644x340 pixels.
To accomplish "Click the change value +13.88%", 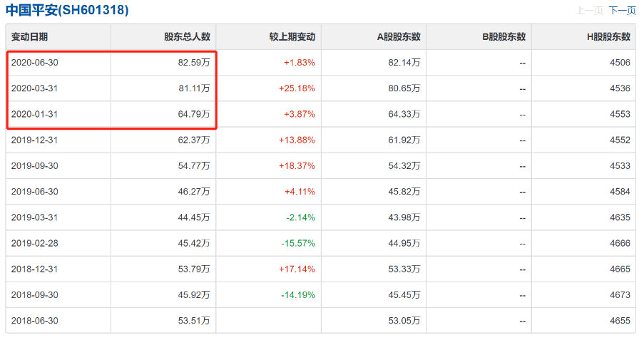I will tap(297, 140).
